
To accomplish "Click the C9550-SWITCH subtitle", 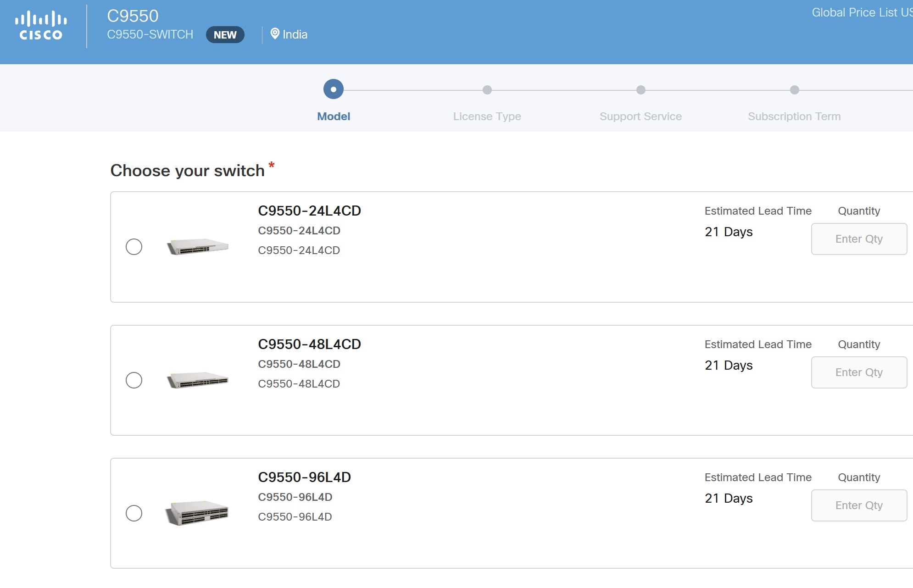I will click(150, 34).
